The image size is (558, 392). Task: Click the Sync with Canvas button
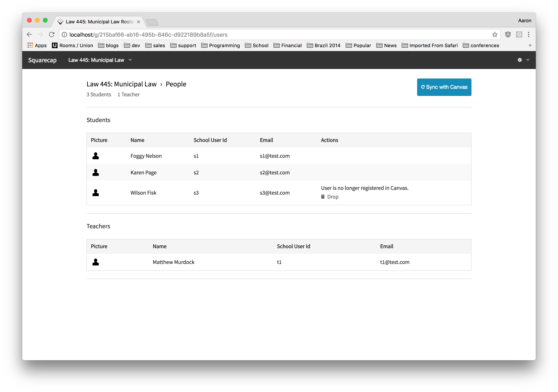click(x=444, y=87)
